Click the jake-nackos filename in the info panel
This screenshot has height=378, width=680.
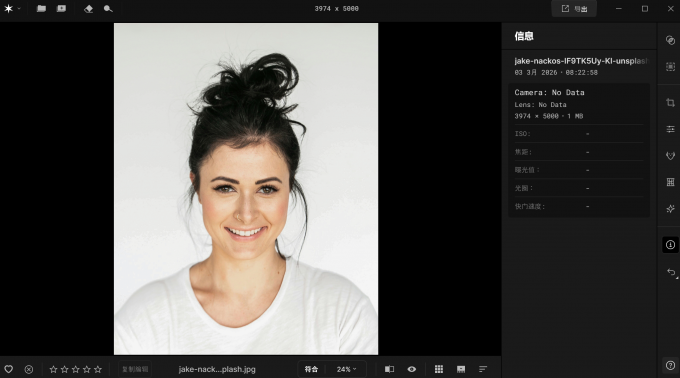(581, 61)
